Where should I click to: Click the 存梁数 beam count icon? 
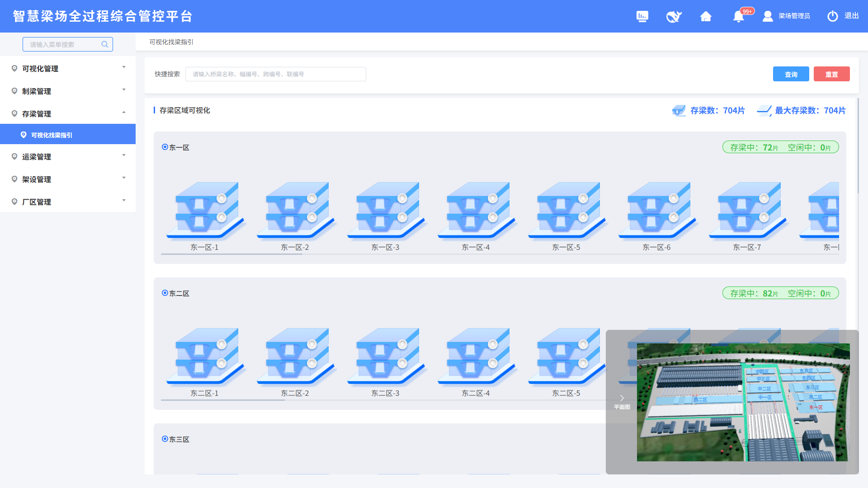679,111
